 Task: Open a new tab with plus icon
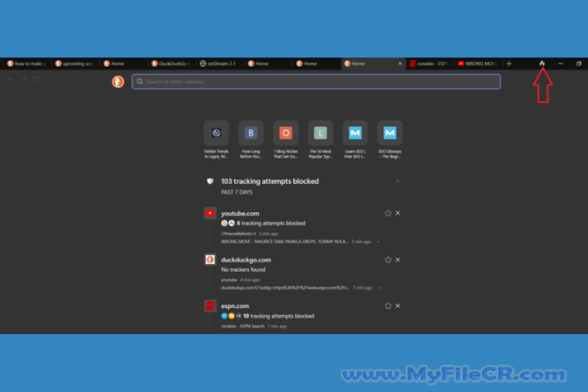tap(509, 64)
